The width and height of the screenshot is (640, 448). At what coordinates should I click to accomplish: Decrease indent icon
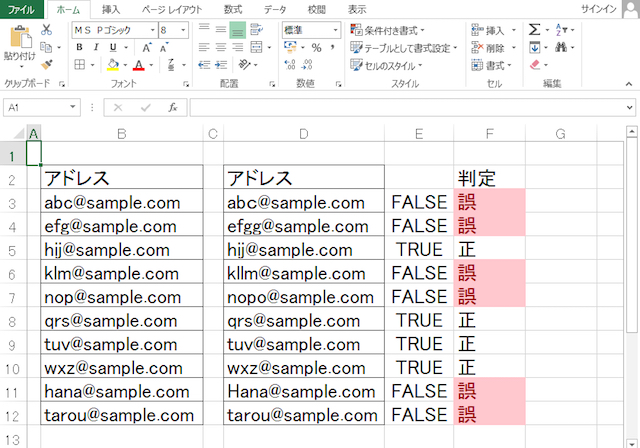pyautogui.click(x=204, y=64)
